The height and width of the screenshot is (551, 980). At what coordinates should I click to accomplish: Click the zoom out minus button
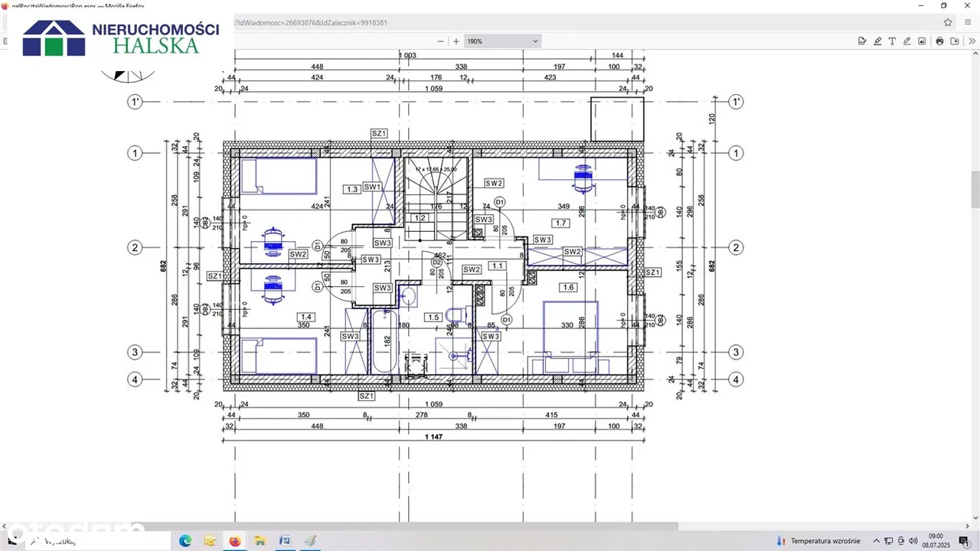[x=440, y=41]
